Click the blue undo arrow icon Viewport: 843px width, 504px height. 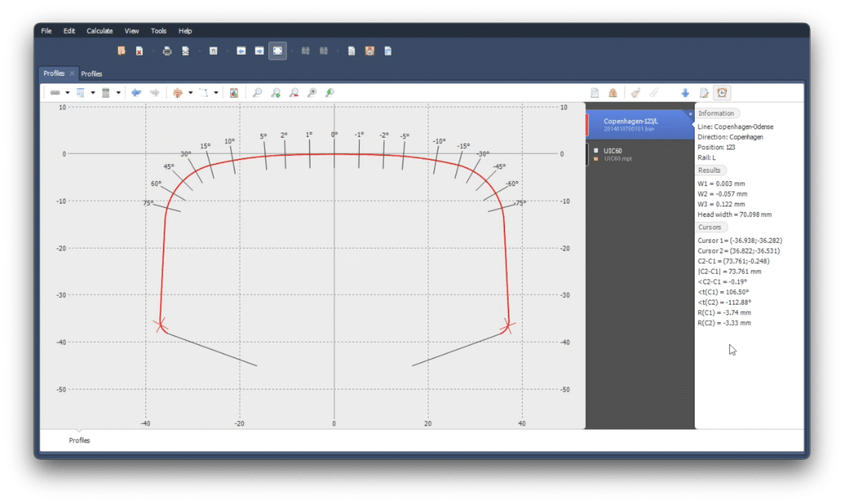click(x=136, y=93)
